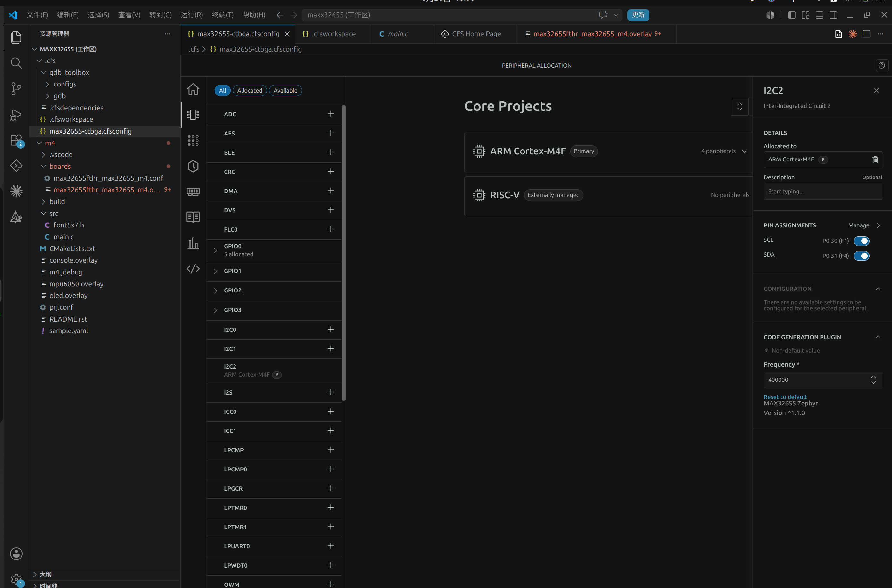The height and width of the screenshot is (588, 892).
Task: Open the Generate Code icon
Action: coord(193,268)
